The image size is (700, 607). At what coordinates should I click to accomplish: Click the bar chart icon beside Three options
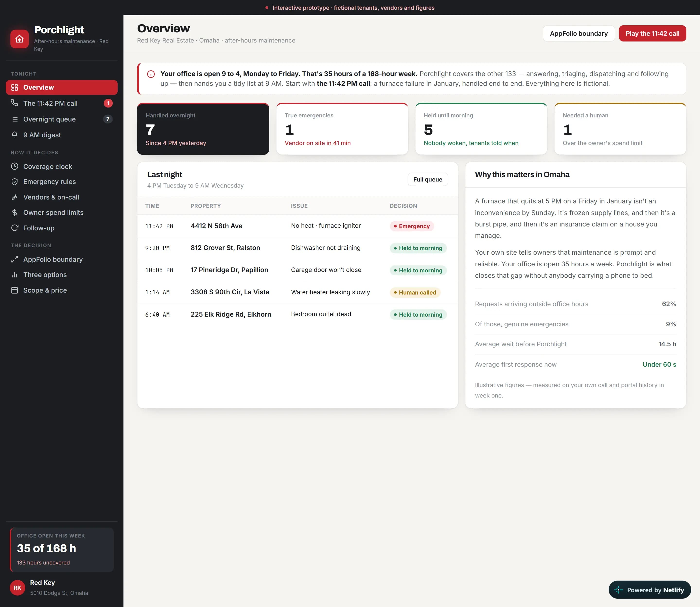[15, 275]
